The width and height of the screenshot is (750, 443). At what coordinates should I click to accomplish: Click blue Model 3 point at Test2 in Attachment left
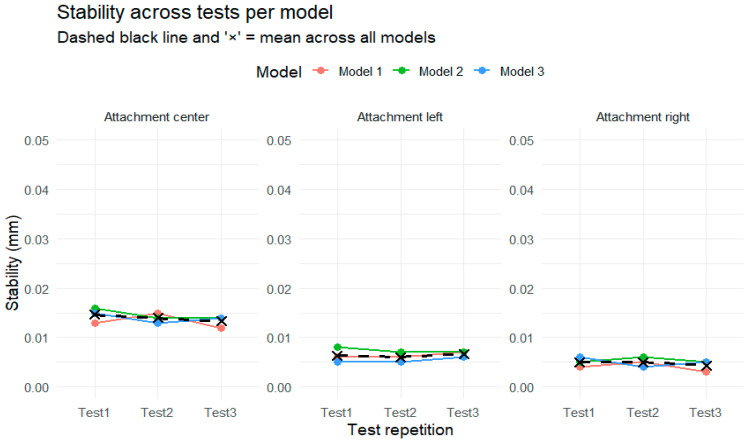coord(401,361)
